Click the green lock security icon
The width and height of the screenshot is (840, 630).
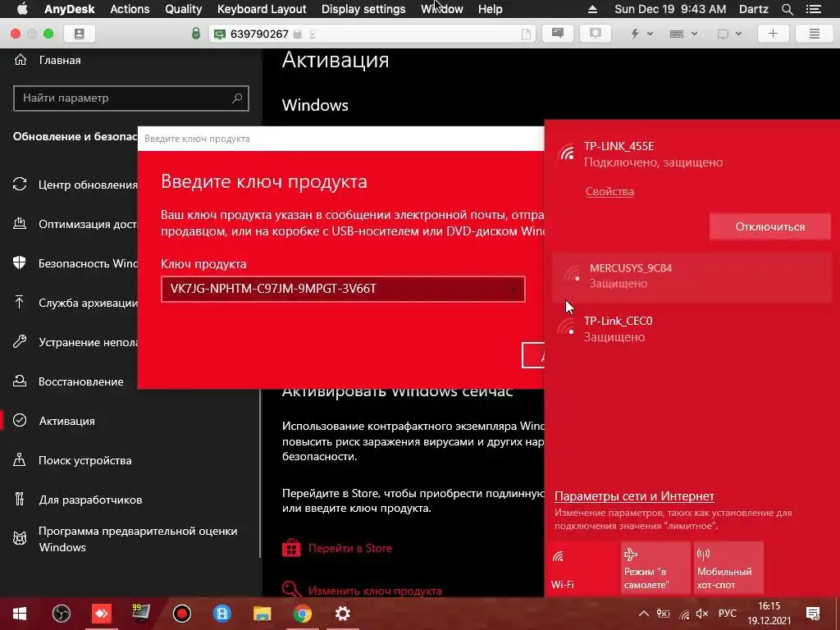(196, 34)
